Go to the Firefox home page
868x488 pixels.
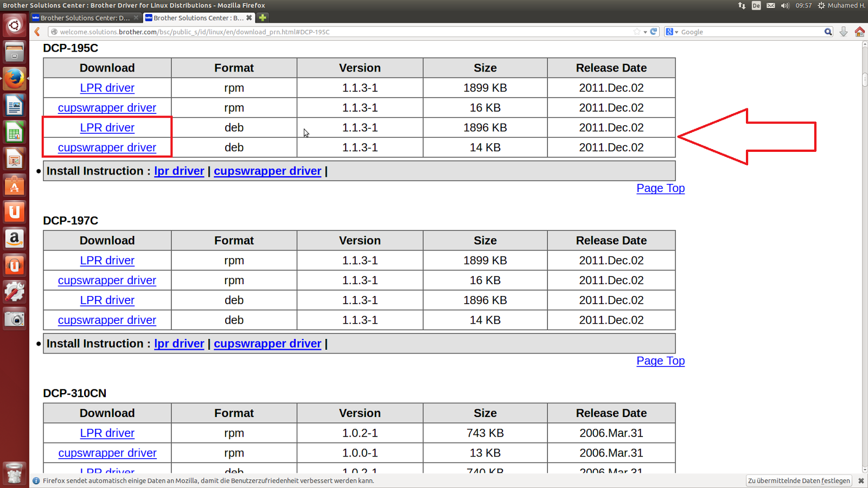(860, 32)
